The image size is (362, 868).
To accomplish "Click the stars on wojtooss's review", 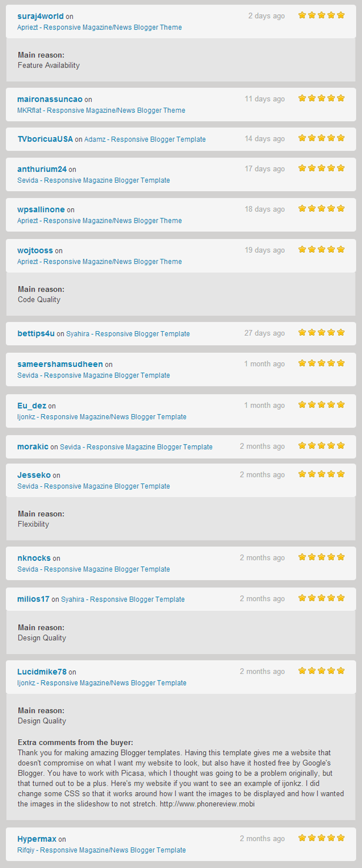I will pos(321,249).
